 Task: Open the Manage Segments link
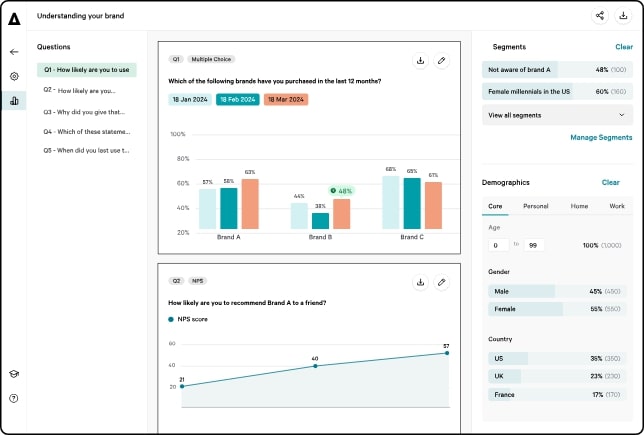coord(601,138)
